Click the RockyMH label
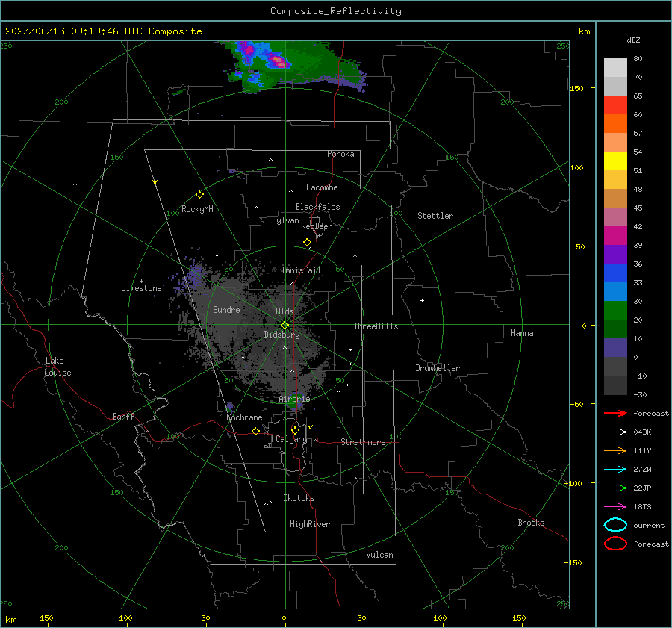Image resolution: width=672 pixels, height=628 pixels. (x=197, y=209)
